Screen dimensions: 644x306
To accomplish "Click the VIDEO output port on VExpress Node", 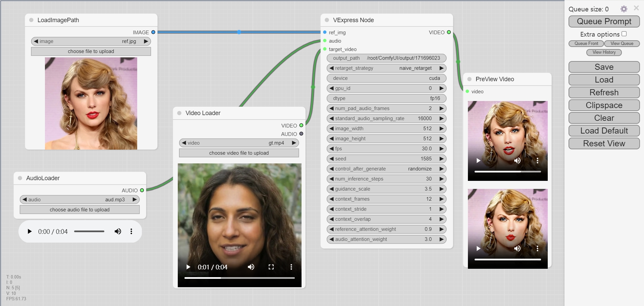I will coord(449,32).
